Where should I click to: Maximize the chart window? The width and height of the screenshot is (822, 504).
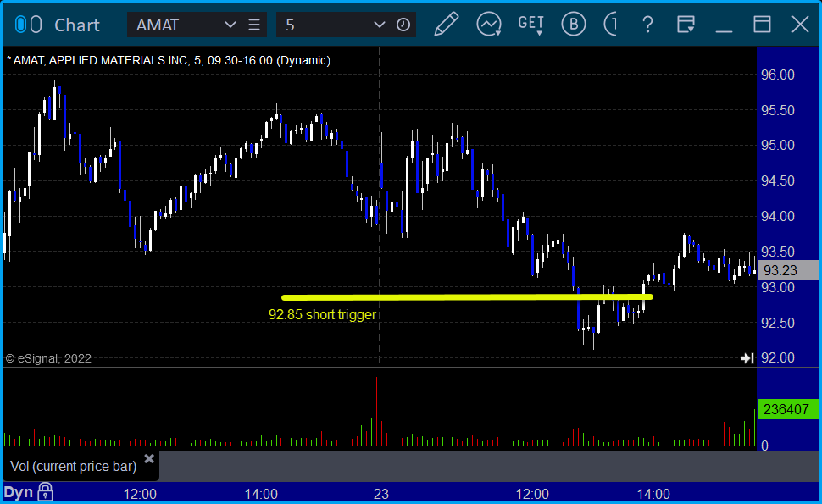pyautogui.click(x=762, y=25)
